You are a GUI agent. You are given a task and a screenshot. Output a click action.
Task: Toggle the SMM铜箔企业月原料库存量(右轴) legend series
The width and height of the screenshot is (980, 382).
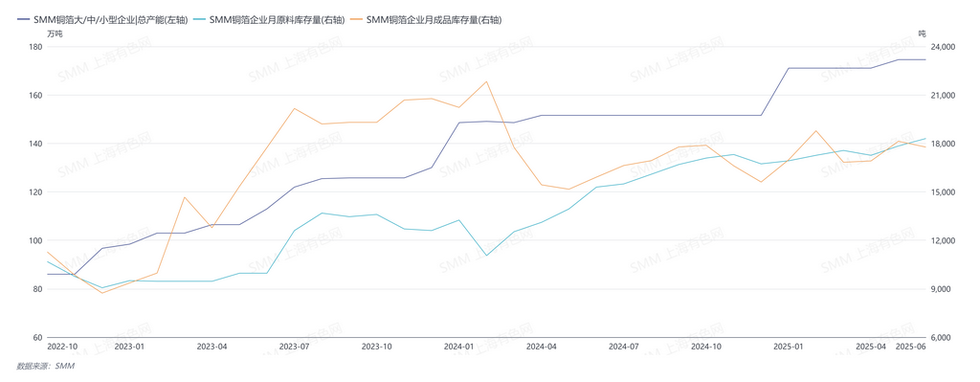(269, 20)
